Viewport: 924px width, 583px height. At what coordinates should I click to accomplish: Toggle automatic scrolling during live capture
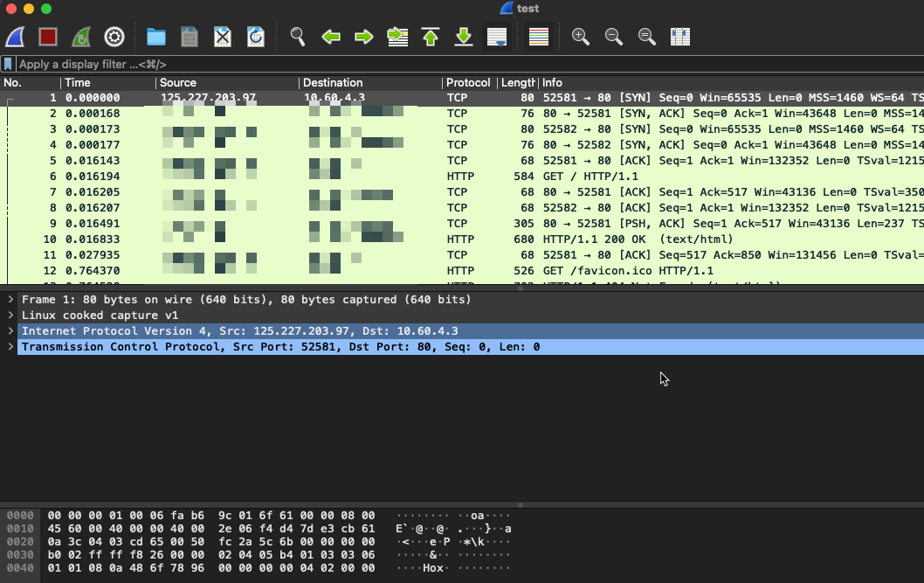tap(497, 37)
